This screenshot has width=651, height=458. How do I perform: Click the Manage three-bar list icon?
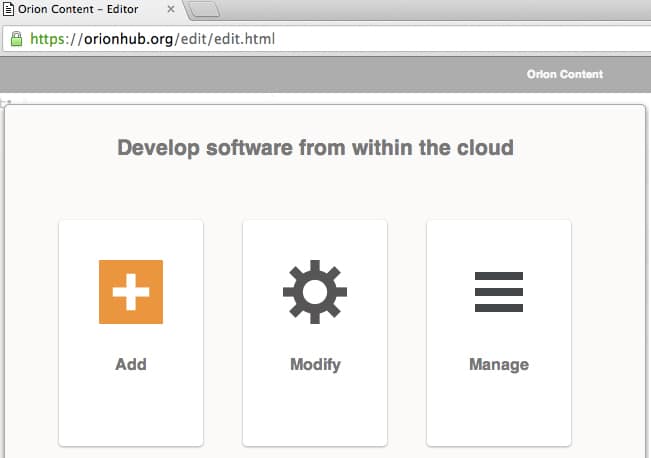coord(499,291)
